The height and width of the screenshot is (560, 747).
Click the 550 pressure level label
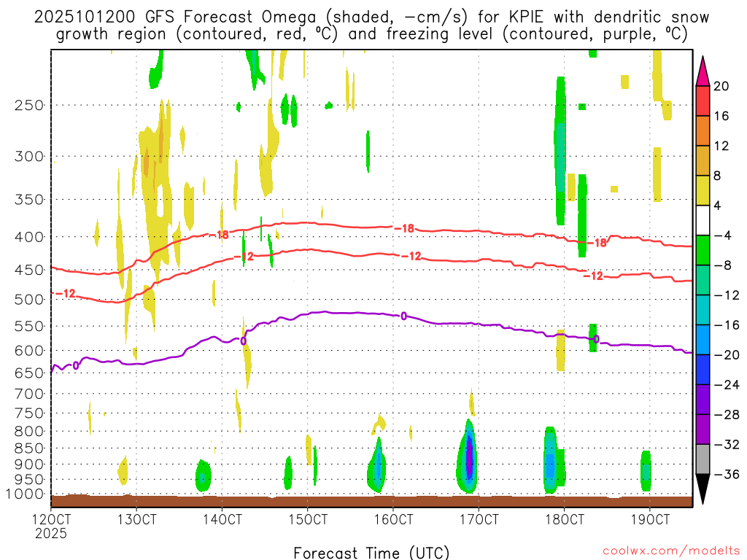pos(29,326)
